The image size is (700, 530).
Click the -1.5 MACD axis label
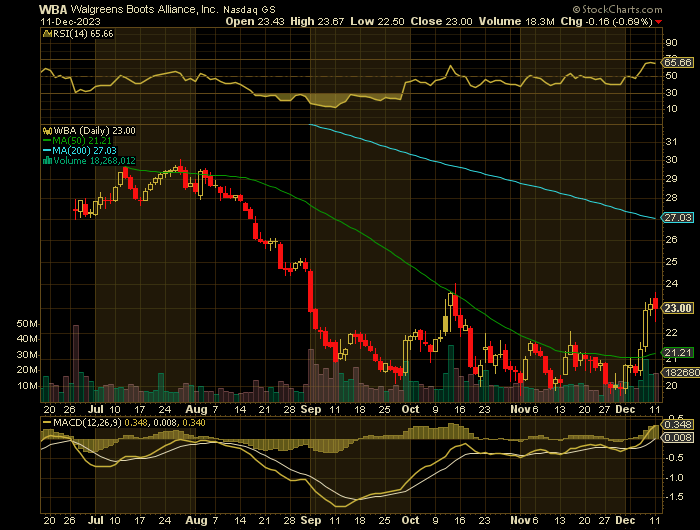pos(673,497)
